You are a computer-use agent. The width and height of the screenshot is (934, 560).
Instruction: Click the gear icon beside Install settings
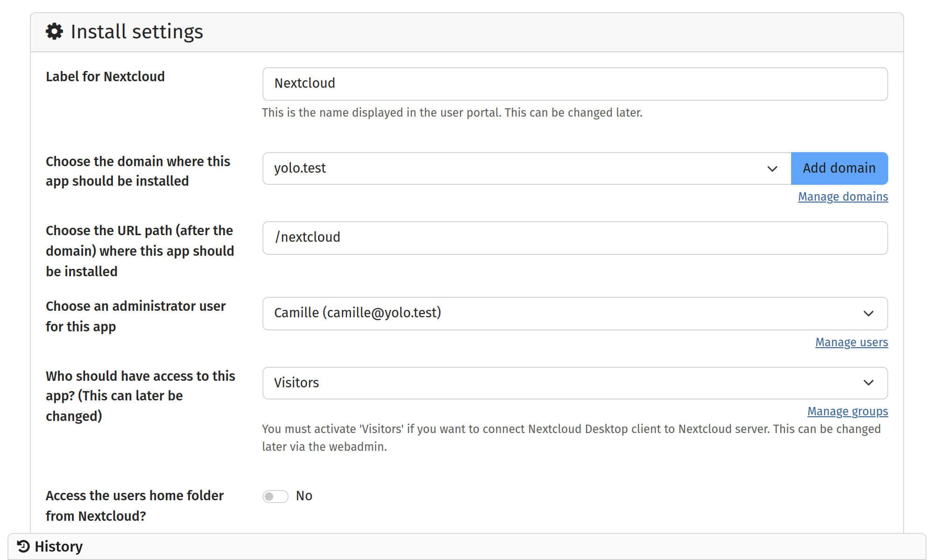[x=54, y=32]
